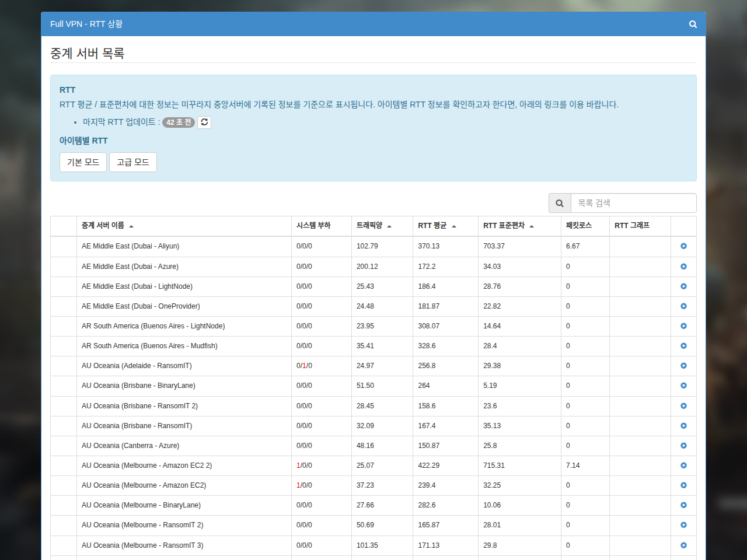
Task: Open arrow icon for Canberra Azure row
Action: click(x=683, y=446)
